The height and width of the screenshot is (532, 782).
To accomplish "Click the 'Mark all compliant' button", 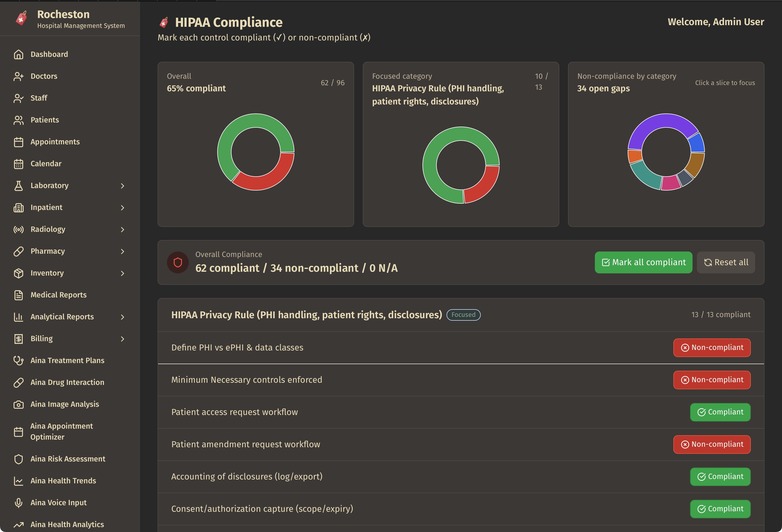I will pyautogui.click(x=643, y=262).
